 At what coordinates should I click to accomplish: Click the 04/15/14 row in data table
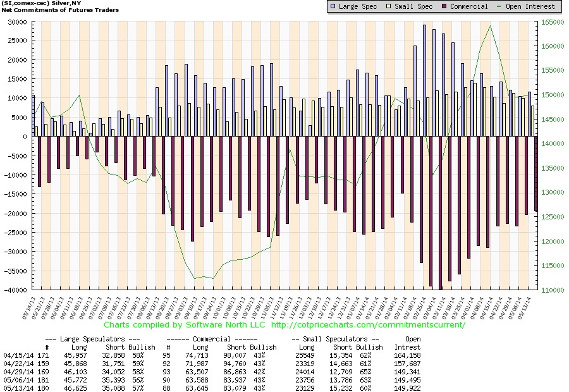(x=212, y=355)
